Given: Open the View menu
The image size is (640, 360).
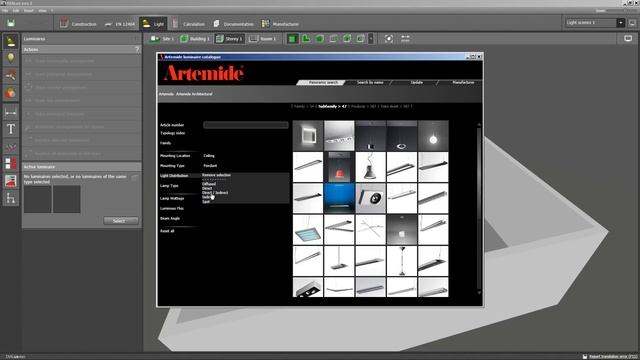Looking at the screenshot, I should (42, 11).
